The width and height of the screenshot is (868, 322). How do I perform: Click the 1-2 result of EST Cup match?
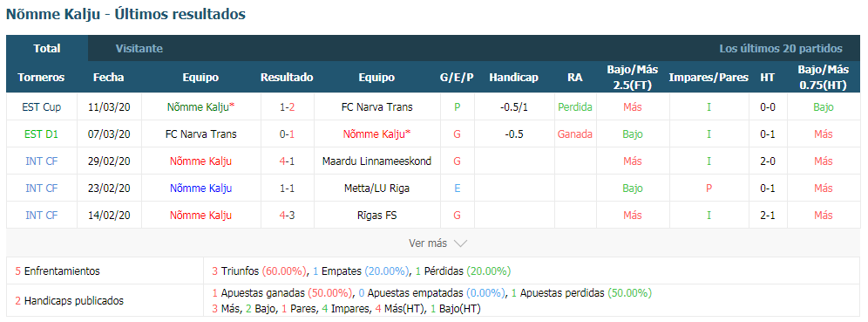[287, 107]
